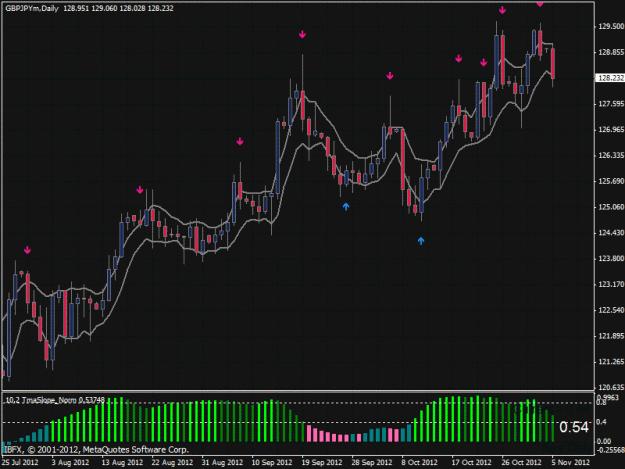The width and height of the screenshot is (625, 469).
Task: Click the 5 Nov 2012 date label
Action: [x=570, y=463]
